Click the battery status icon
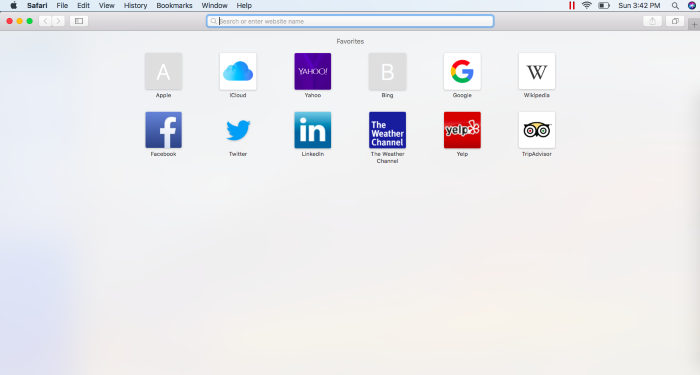This screenshot has height=375, width=700. [x=604, y=5]
